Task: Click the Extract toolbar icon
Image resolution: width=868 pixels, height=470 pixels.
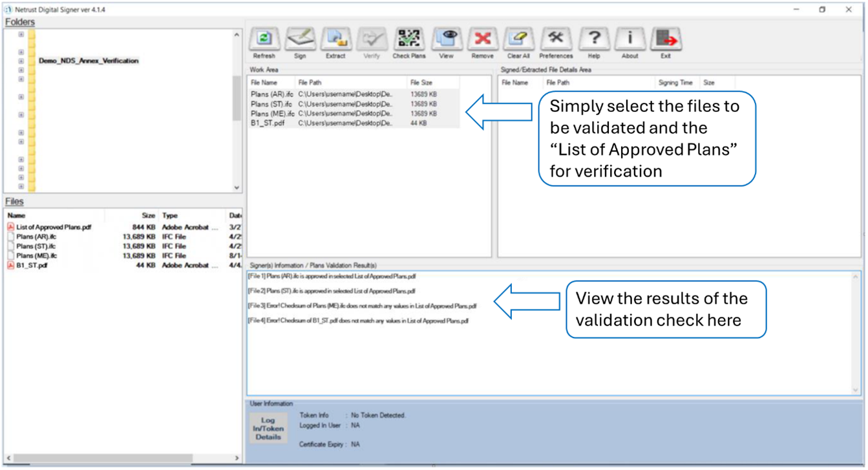Action: tap(335, 40)
